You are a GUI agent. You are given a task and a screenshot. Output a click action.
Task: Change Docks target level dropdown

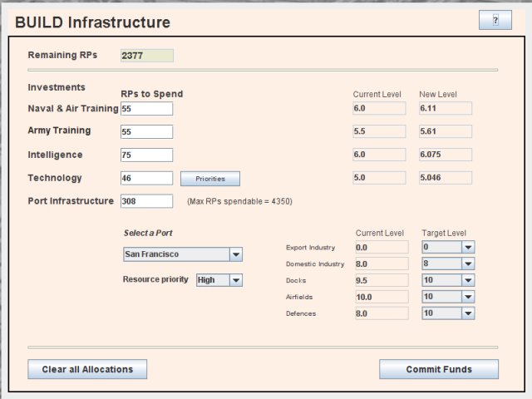coord(448,280)
